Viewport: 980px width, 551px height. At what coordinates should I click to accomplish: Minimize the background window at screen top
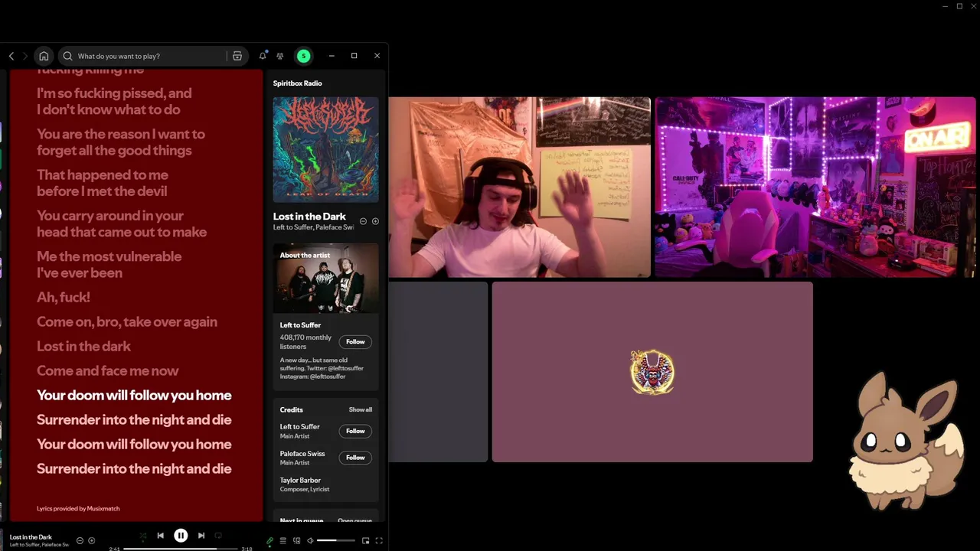coord(945,6)
